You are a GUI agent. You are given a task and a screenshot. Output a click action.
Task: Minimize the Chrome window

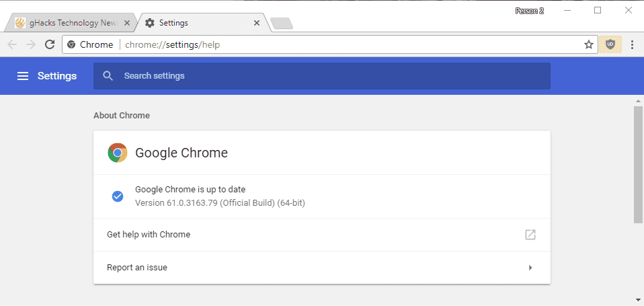[567, 11]
